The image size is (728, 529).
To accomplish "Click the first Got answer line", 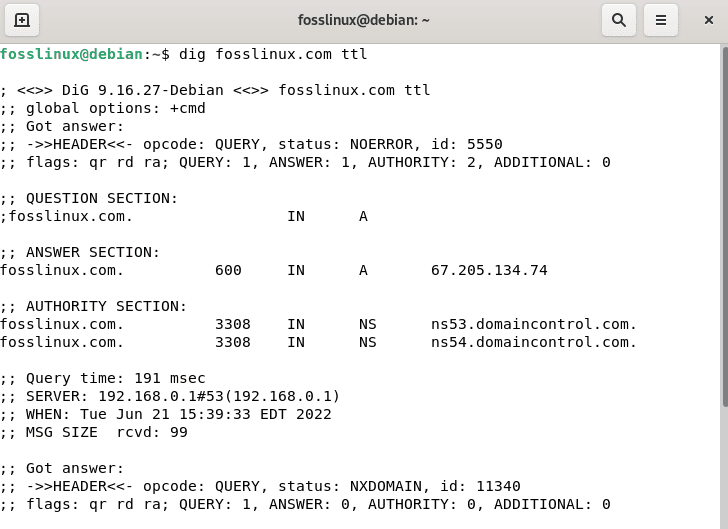I will point(62,126).
